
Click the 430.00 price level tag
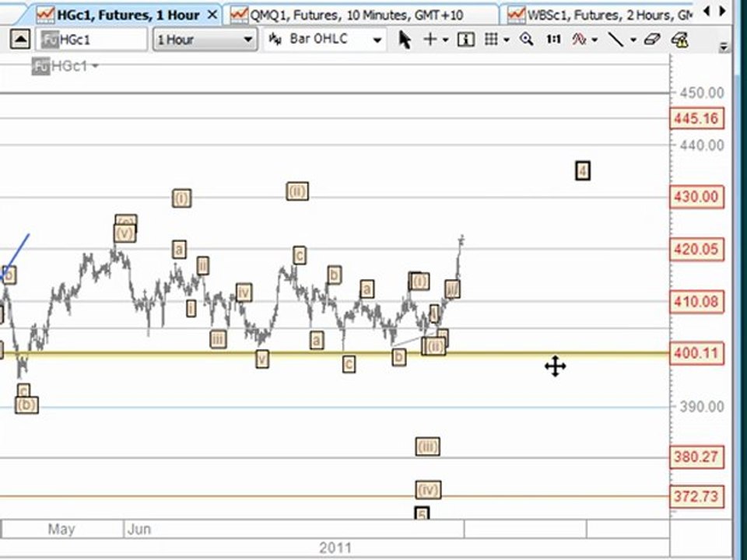point(696,197)
